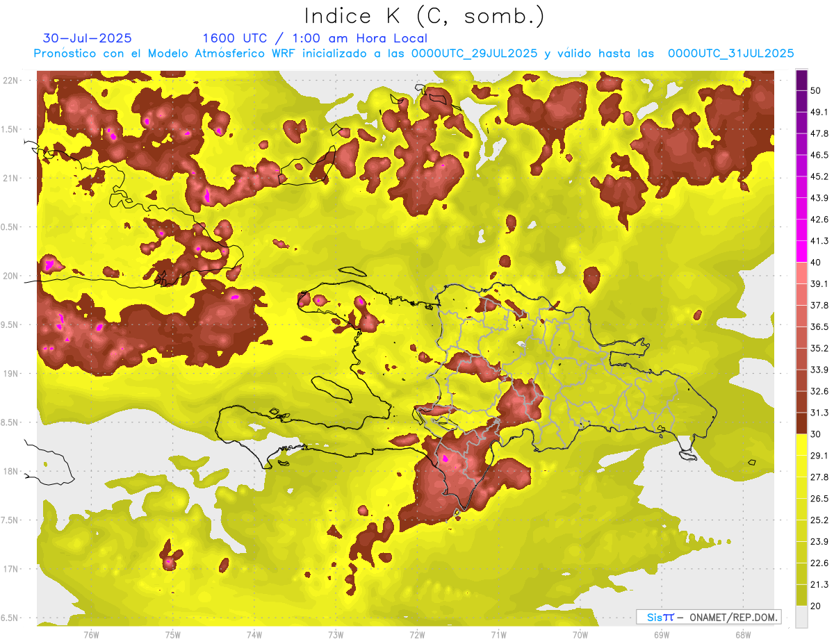Click the '1600 UTC / 1:00 am Hora Local' text
834x644 pixels.
point(315,38)
